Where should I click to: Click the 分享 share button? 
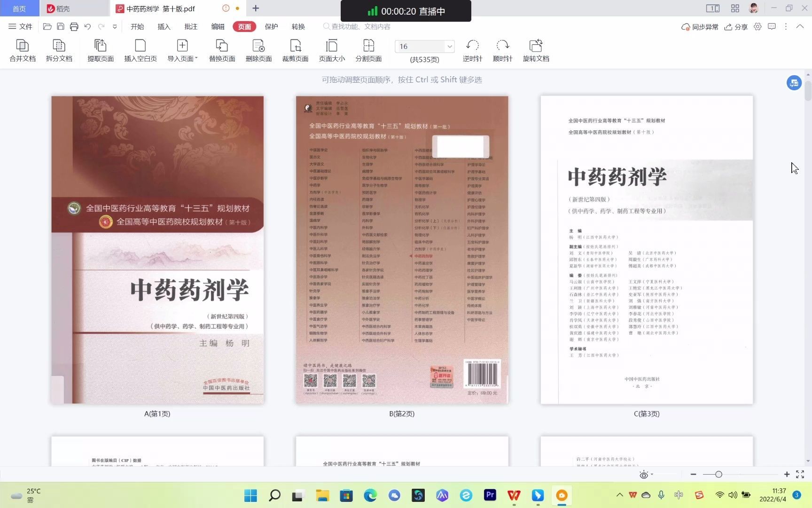pos(736,27)
